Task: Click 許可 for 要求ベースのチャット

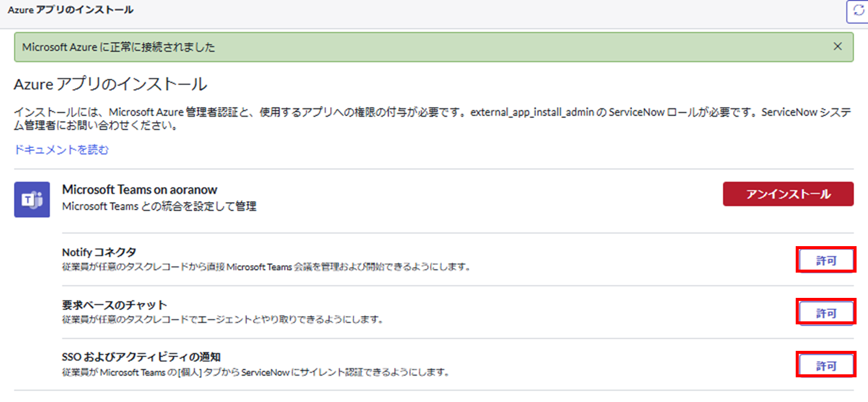Action: click(x=826, y=313)
